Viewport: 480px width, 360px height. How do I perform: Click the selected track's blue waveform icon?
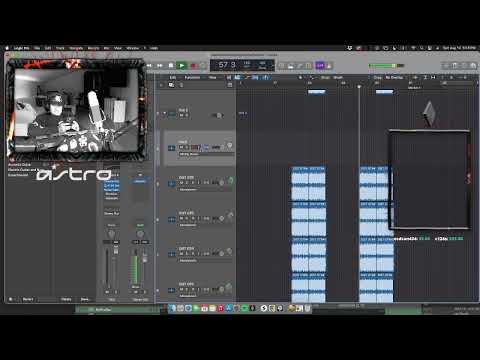click(172, 148)
